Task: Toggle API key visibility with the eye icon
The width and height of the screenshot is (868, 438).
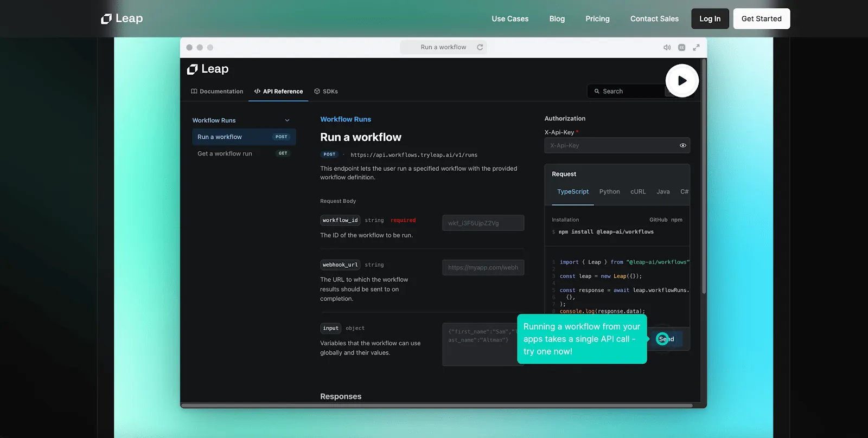Action: pos(682,145)
